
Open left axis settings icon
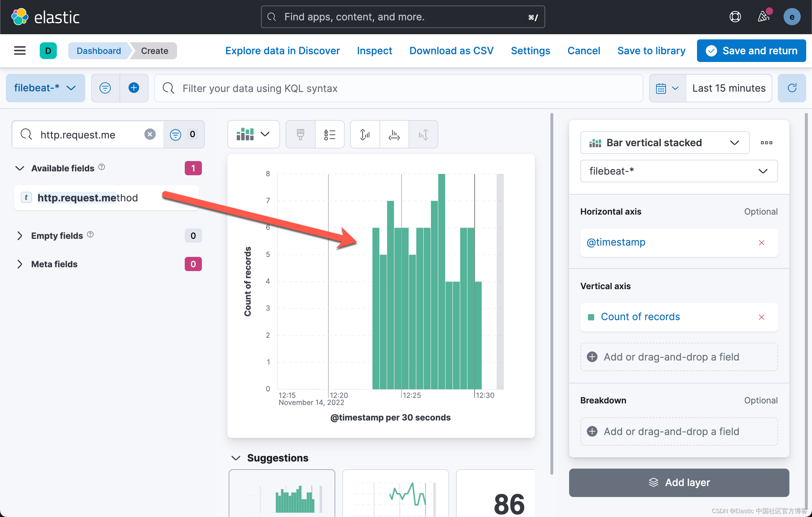(365, 135)
